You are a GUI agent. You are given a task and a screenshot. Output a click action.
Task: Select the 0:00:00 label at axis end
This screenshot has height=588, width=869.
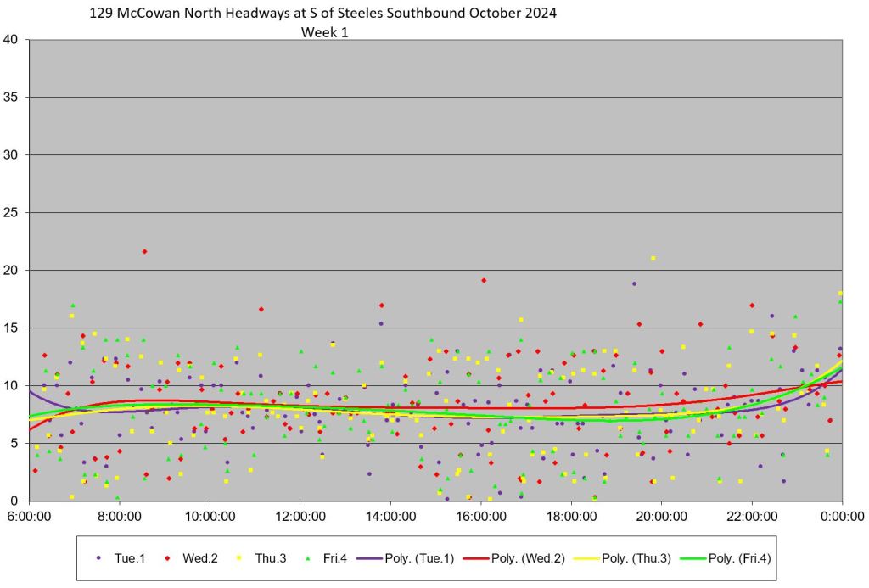842,516
